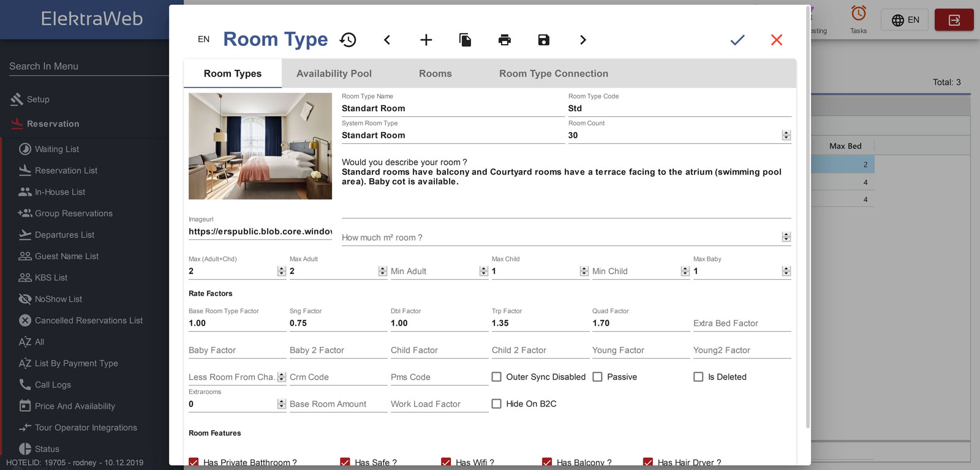Click the Extra Bed Factor field
The width and height of the screenshot is (980, 470).
pos(742,323)
